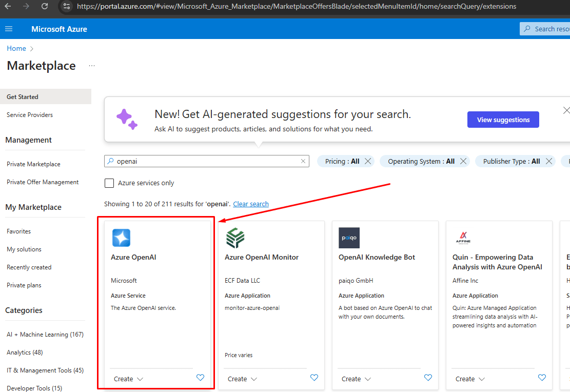Remove the Publisher Type filter
The height and width of the screenshot is (392, 570).
coord(549,161)
